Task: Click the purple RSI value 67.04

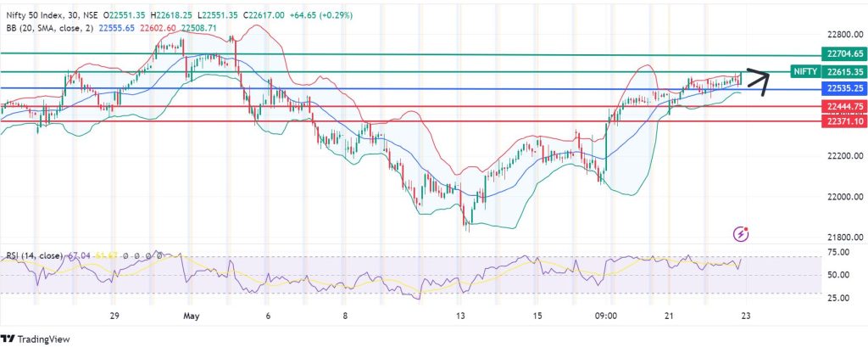Action: [79, 255]
